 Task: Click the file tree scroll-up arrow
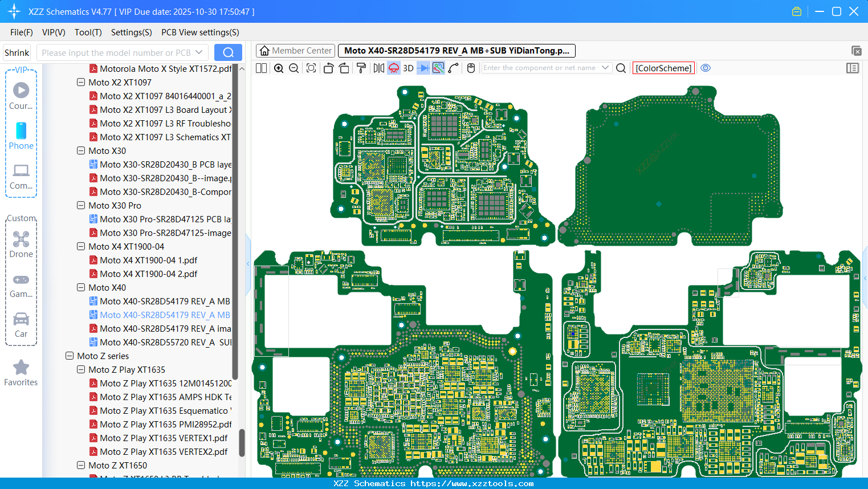242,69
